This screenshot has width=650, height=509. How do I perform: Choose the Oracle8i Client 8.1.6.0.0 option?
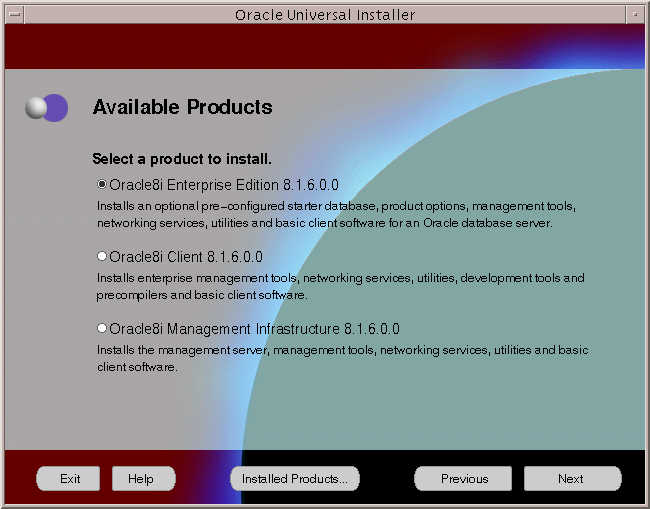pyautogui.click(x=102, y=256)
